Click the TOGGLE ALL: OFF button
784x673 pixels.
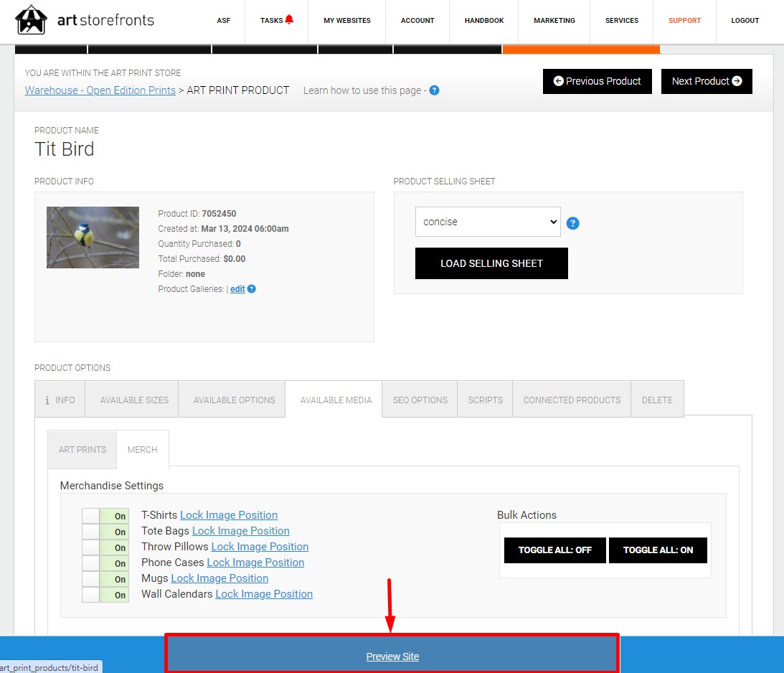click(x=555, y=550)
